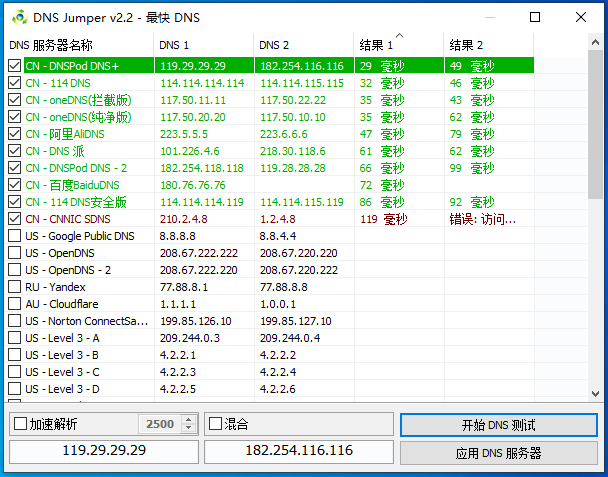This screenshot has width=608, height=477.
Task: Check the RU - Yandex checkbox
Action: tap(14, 287)
